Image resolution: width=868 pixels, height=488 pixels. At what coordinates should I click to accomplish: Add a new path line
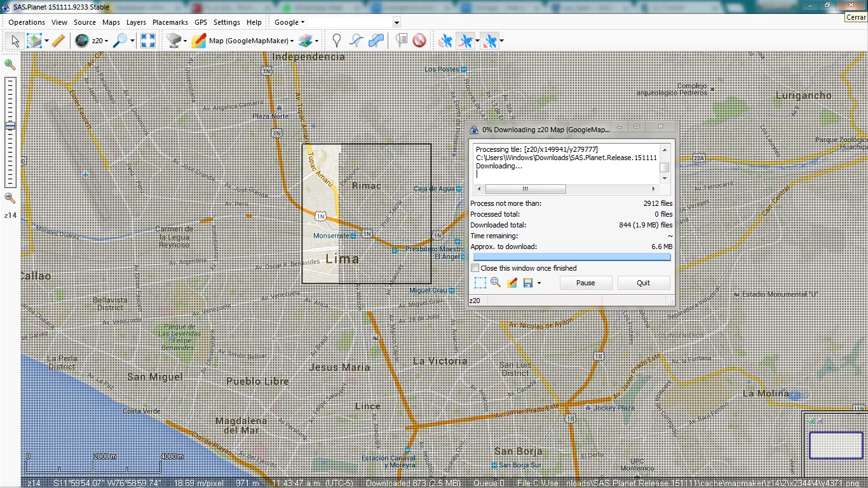[x=356, y=41]
